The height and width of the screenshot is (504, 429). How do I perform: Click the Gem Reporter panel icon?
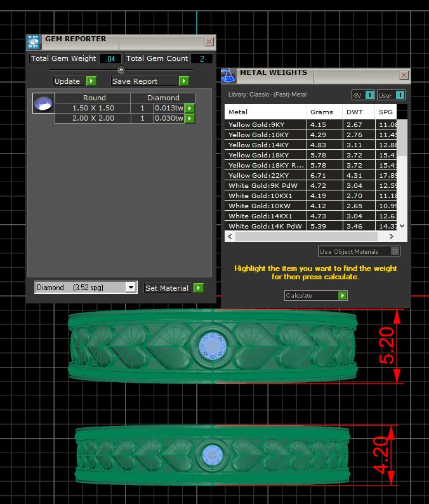pyautogui.click(x=34, y=43)
